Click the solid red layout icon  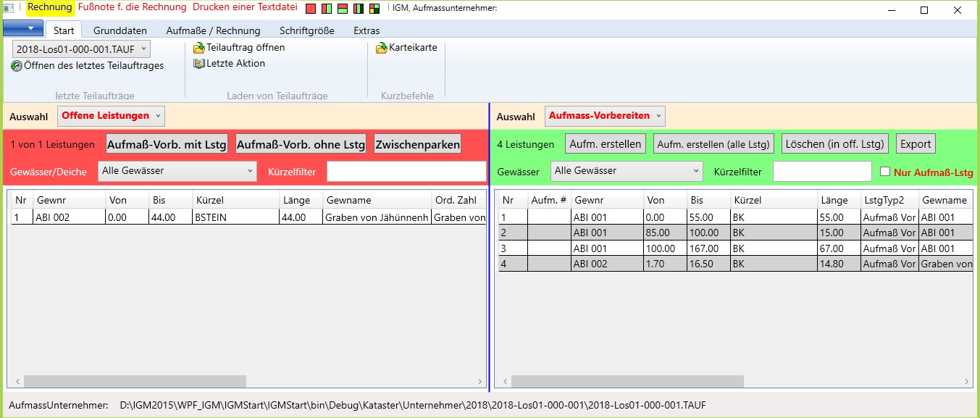pyautogui.click(x=310, y=9)
